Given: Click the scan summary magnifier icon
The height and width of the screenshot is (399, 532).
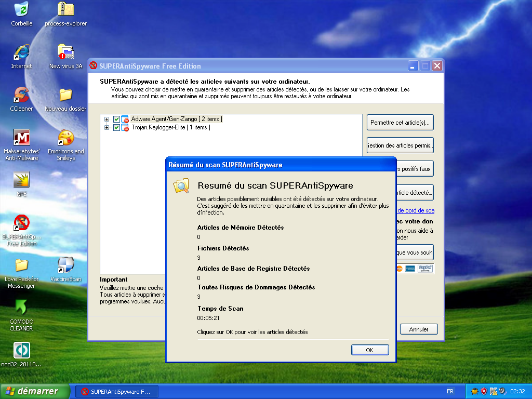Looking at the screenshot, I should point(181,185).
